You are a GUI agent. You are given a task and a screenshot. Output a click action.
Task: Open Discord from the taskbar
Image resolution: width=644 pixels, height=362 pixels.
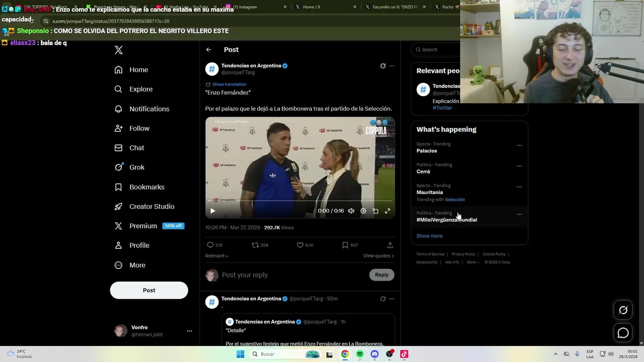tap(374, 354)
